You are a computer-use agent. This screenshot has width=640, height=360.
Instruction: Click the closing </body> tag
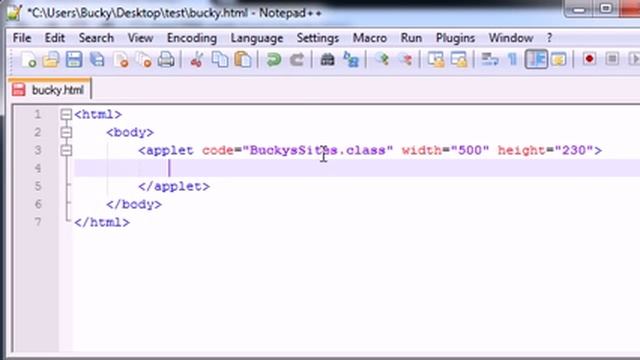134,204
